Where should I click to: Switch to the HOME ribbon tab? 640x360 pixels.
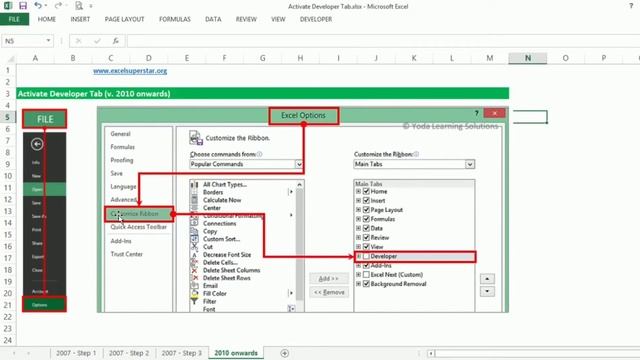(x=47, y=19)
